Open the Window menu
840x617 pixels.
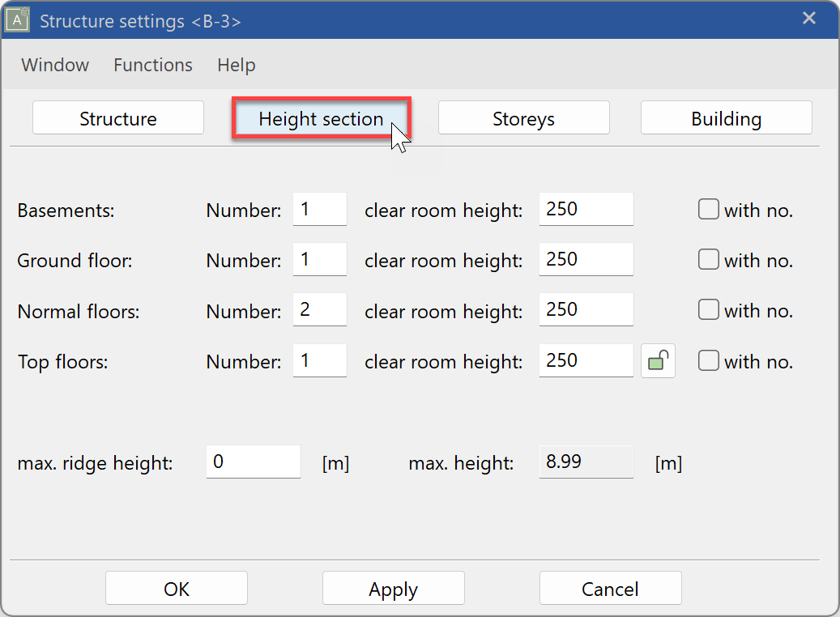pyautogui.click(x=54, y=65)
